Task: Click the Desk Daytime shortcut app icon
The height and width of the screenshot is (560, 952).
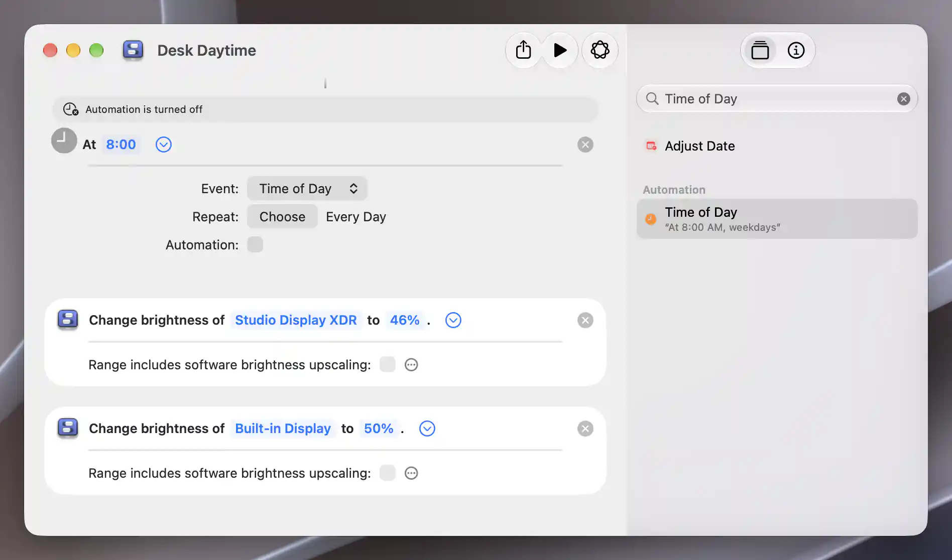Action: [x=133, y=50]
